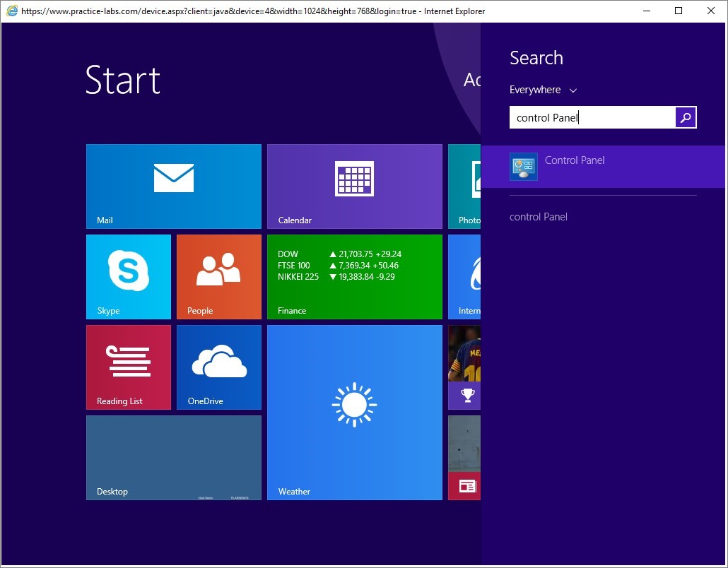
Task: Open the OneDrive tile
Action: coord(218,367)
